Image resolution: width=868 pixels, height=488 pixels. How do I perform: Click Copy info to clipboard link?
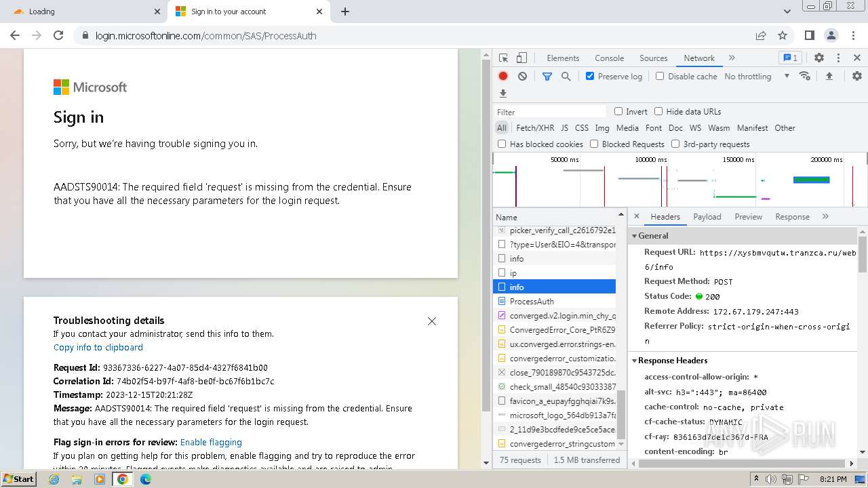(98, 348)
